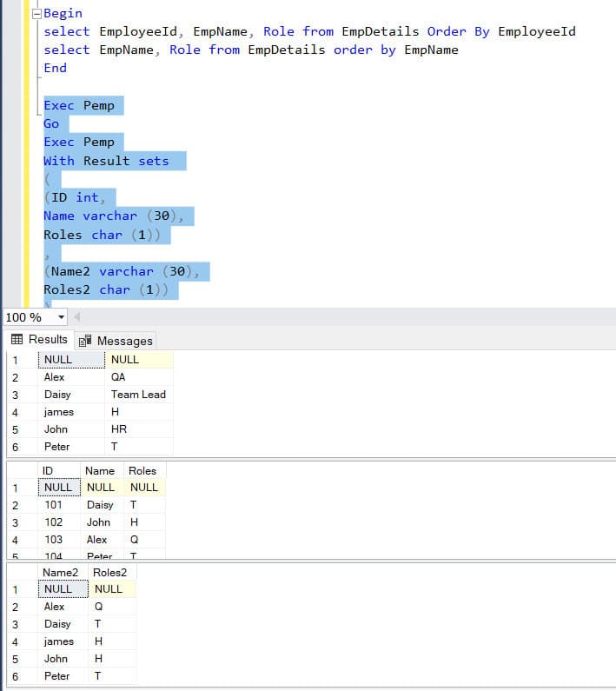Click the 103 cell in second grid

coord(59,540)
